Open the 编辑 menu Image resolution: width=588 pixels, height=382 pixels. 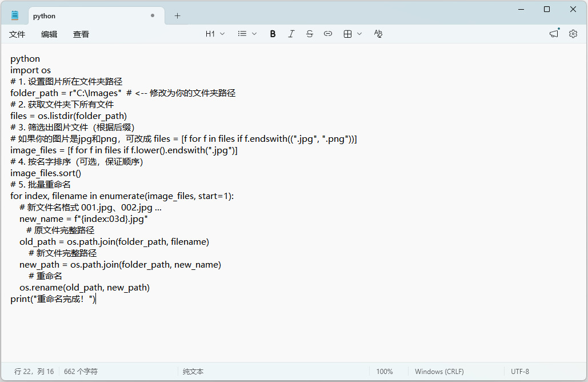click(x=49, y=34)
